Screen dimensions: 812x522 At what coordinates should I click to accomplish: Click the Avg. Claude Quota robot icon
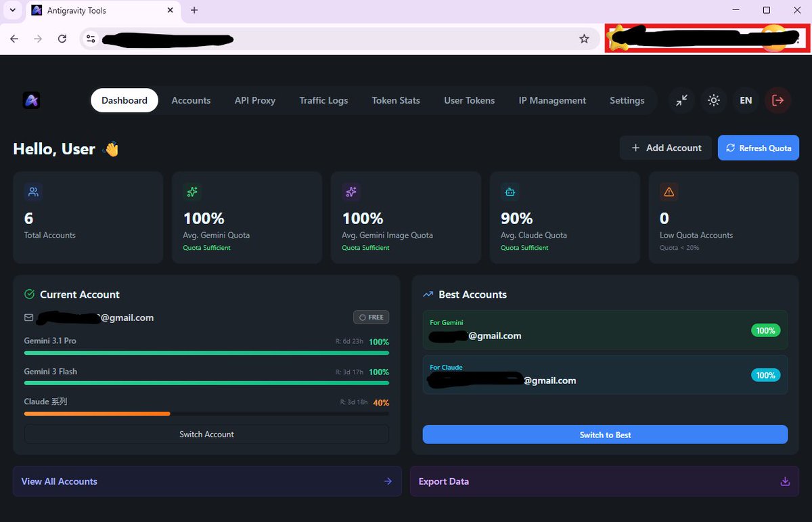tap(510, 192)
